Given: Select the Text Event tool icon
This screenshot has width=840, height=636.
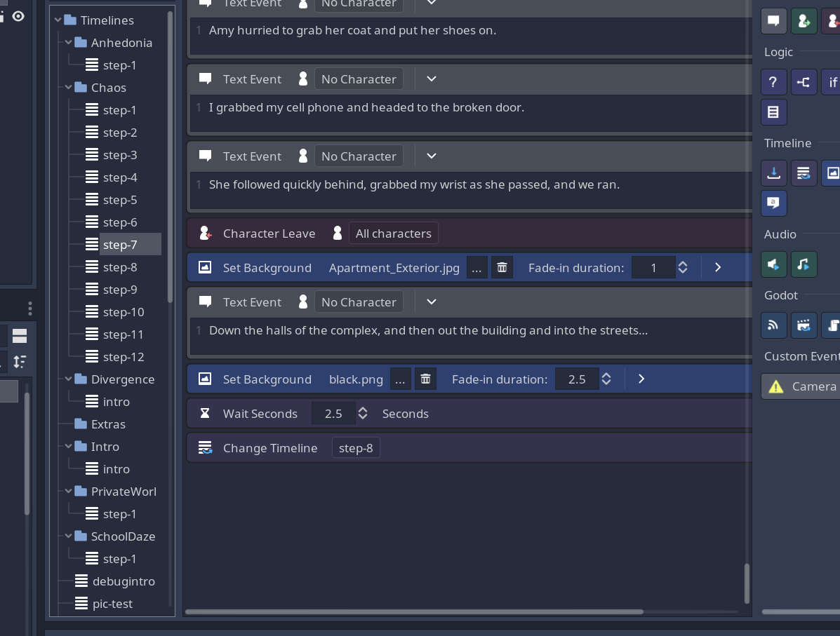Looking at the screenshot, I should point(773,21).
